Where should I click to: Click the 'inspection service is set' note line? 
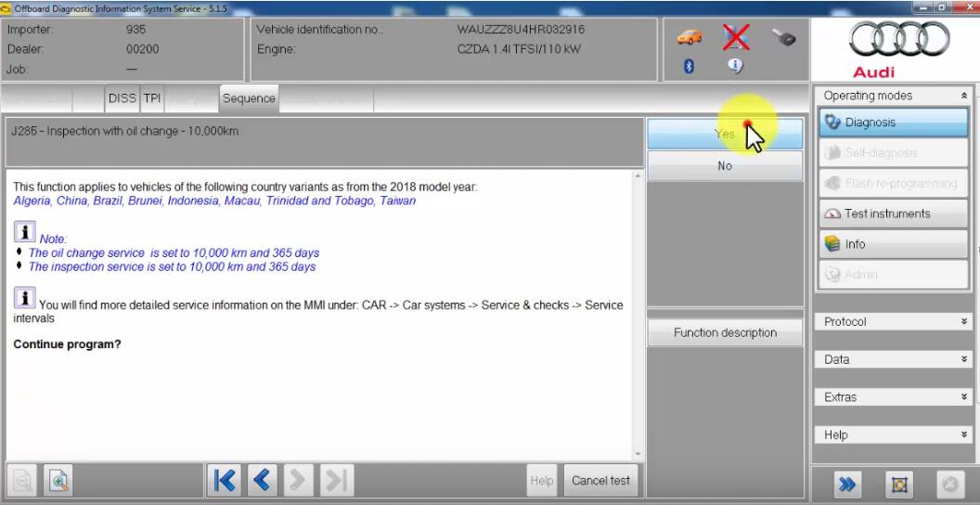pyautogui.click(x=172, y=266)
